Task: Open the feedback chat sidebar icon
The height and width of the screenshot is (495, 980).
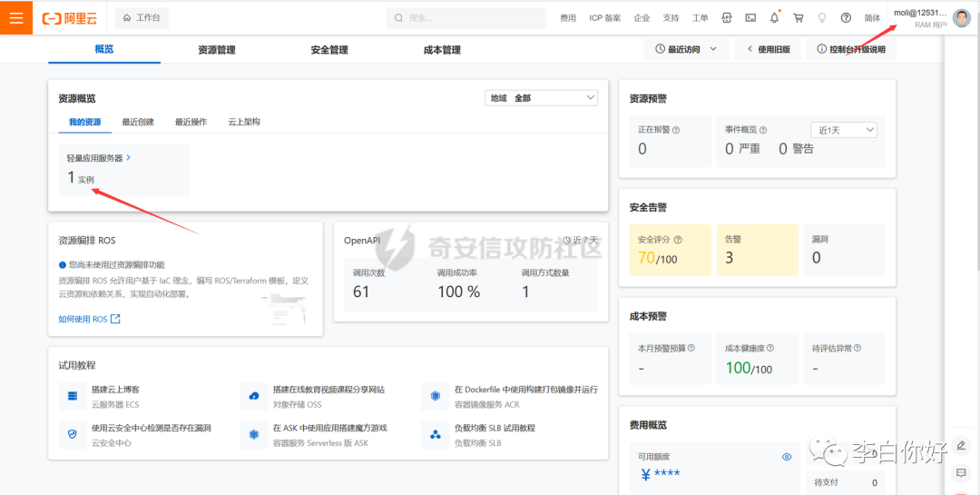Action: [x=961, y=472]
